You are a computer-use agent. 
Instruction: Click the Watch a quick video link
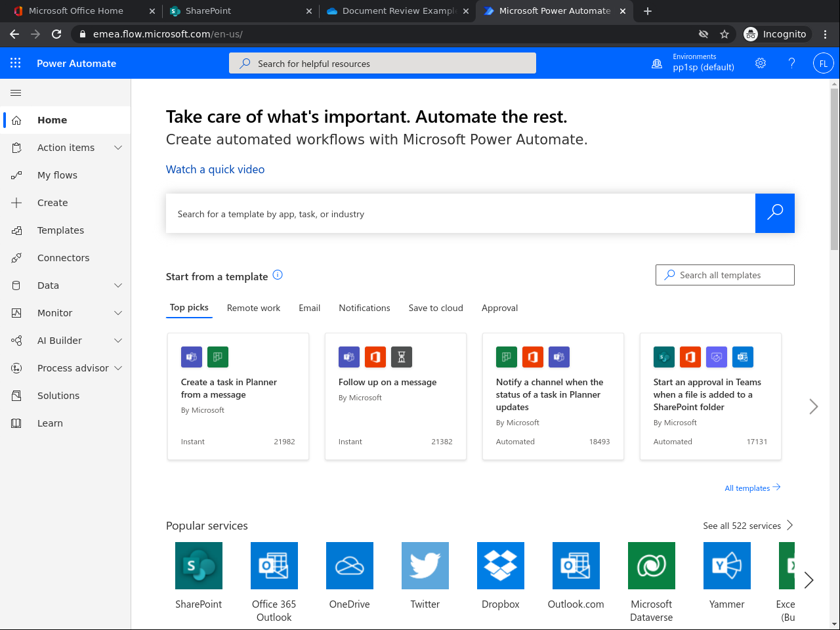(x=215, y=169)
